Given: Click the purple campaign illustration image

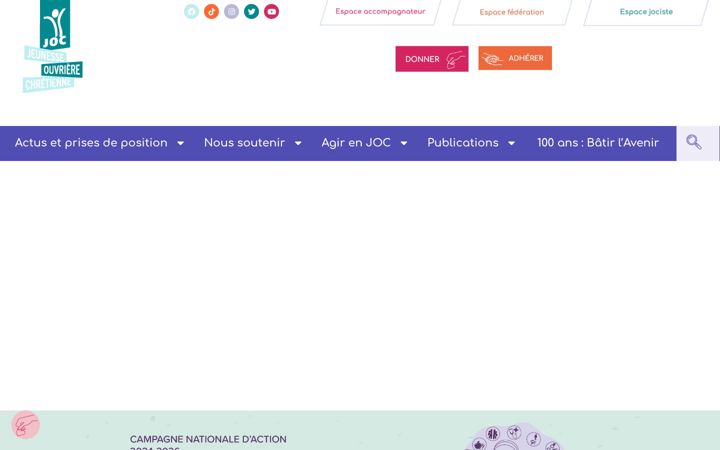Looking at the screenshot, I should (x=514, y=437).
